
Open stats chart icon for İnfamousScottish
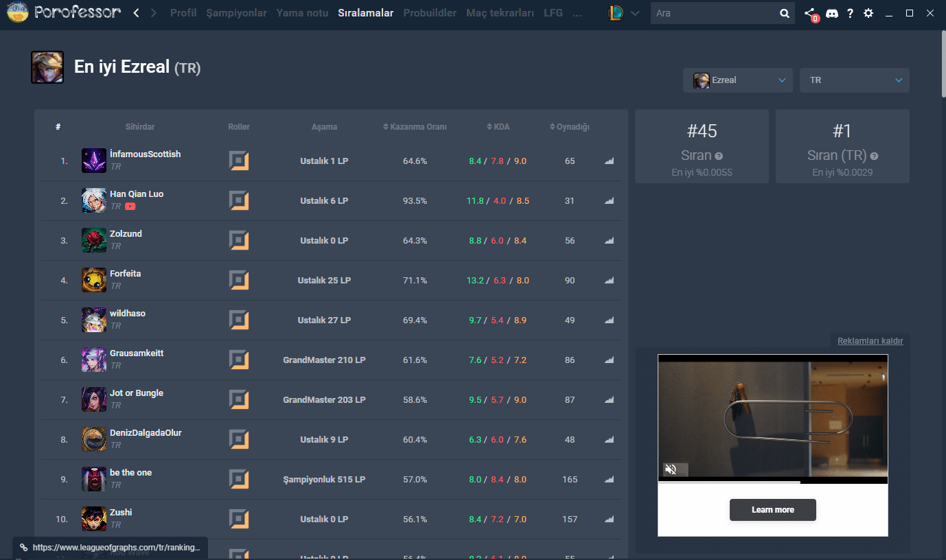point(609,161)
